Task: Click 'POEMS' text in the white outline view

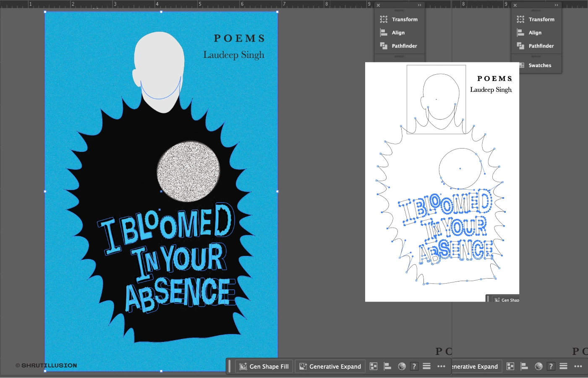Action: [494, 78]
